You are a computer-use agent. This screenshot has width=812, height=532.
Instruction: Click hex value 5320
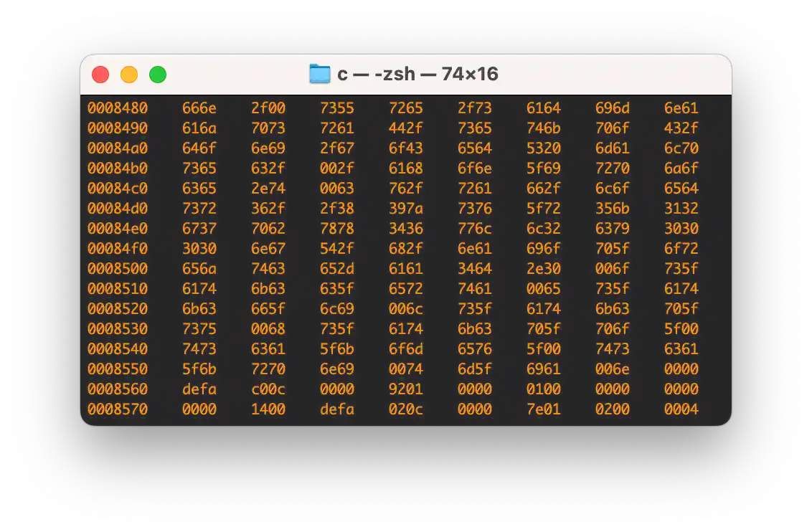pyautogui.click(x=544, y=148)
